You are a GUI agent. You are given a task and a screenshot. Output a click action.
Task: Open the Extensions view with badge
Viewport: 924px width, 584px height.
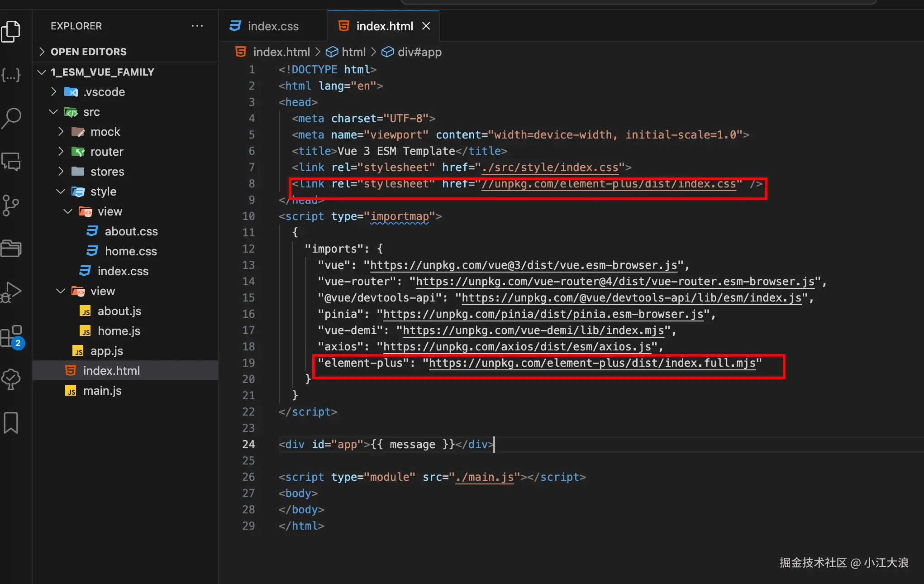11,336
